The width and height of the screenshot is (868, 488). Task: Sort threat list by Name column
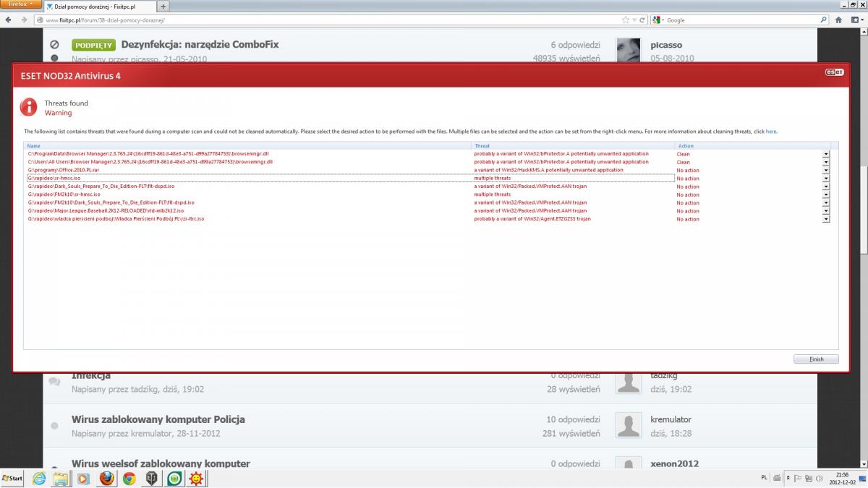click(x=247, y=146)
